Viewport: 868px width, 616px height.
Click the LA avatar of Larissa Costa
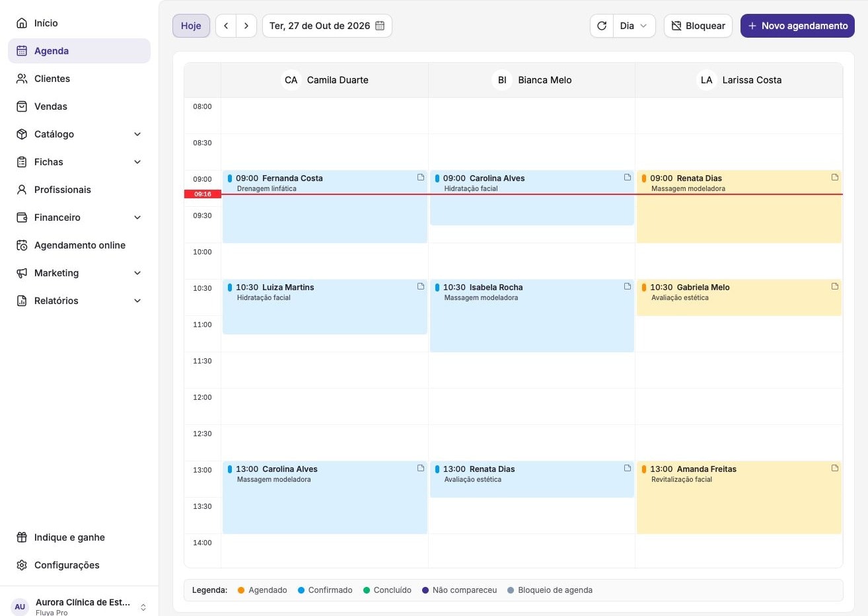coord(707,80)
